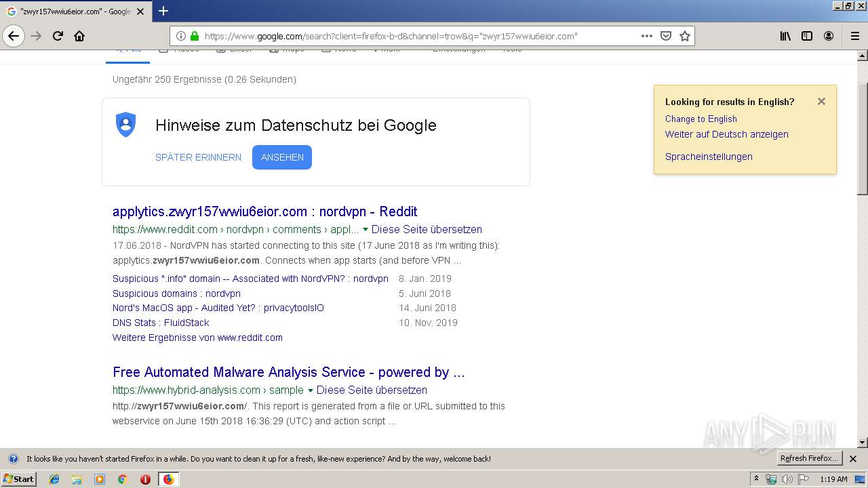Screen dimensions: 868x488
Task: Click the volume speaker tray icon
Action: pos(787,479)
